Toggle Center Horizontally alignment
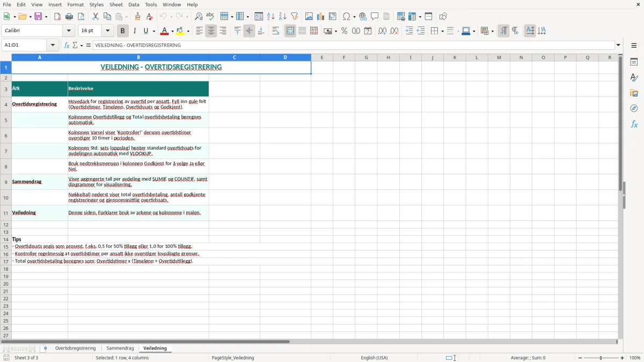Screen dimensions: 644x362 tap(211, 31)
